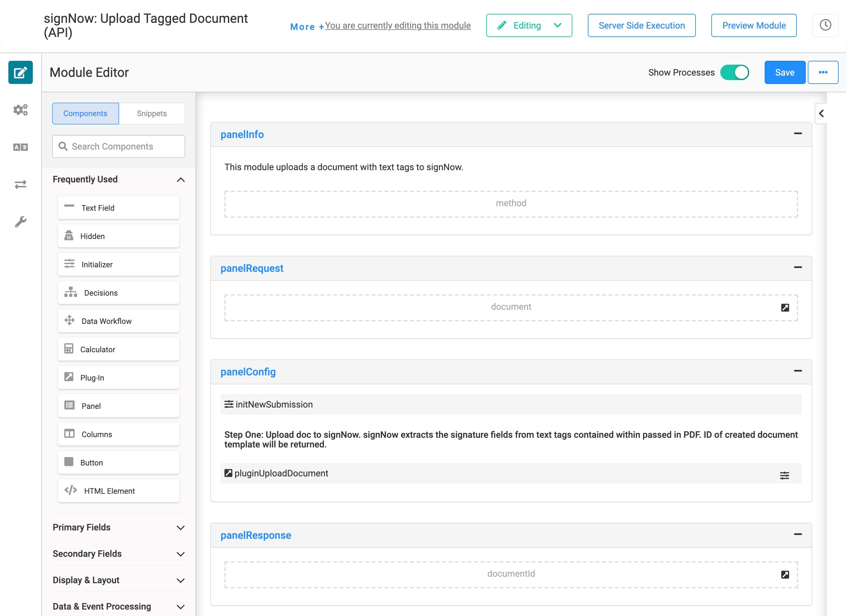
Task: Collapse the panelInfo panel
Action: 798,133
